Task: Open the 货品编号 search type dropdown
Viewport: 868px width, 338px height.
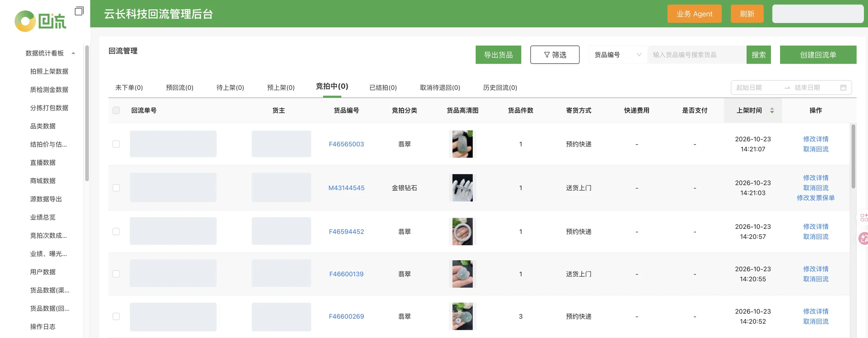Action: pyautogui.click(x=618, y=55)
